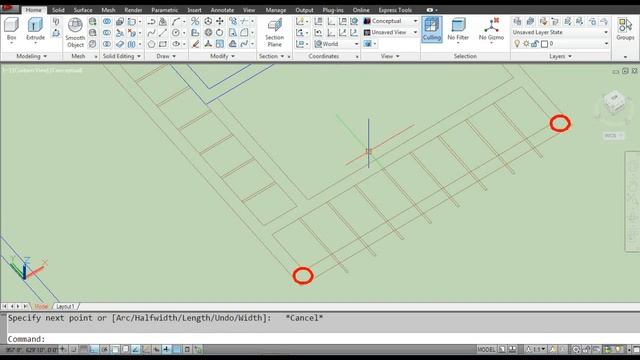This screenshot has height=360, width=640.
Task: Open the Render ribbon tab
Action: [x=133, y=10]
